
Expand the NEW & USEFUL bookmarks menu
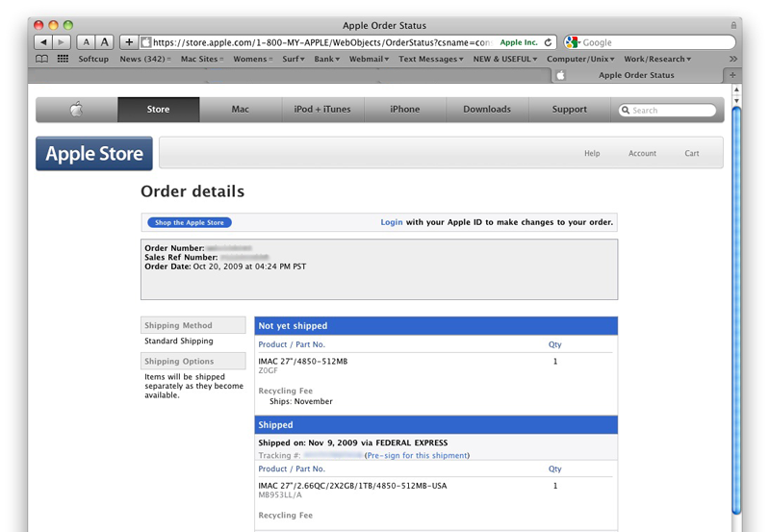tap(504, 59)
